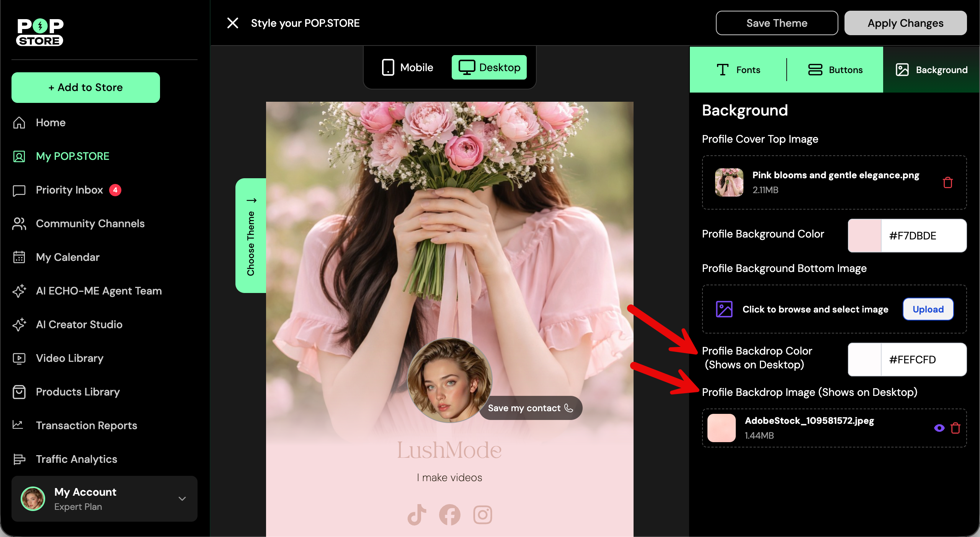Close the Style your POP.STORE editor
The width and height of the screenshot is (980, 537).
[232, 23]
